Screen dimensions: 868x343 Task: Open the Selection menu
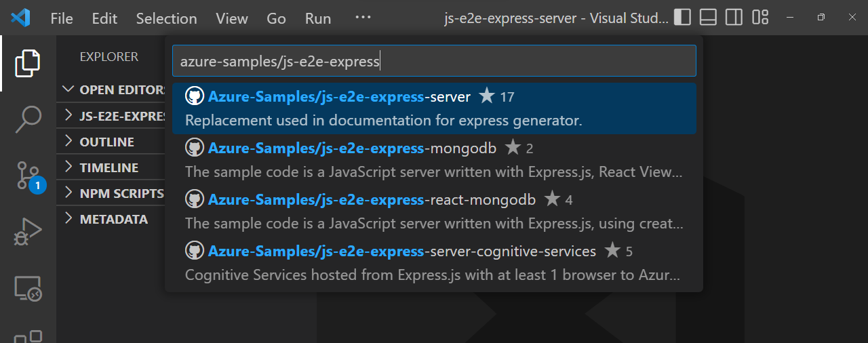[x=166, y=18]
